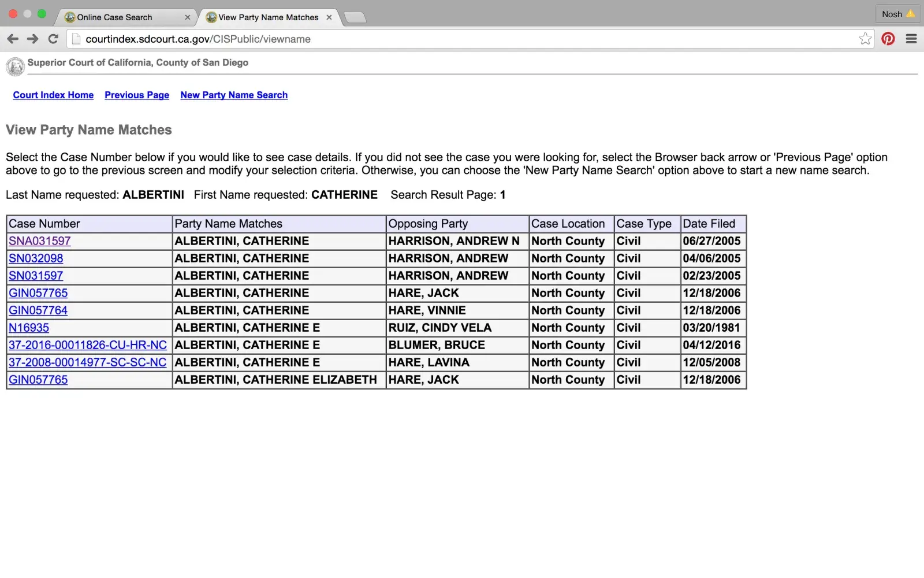Start a New Party Name Search
Image resolution: width=924 pixels, height=578 pixels.
pyautogui.click(x=234, y=95)
